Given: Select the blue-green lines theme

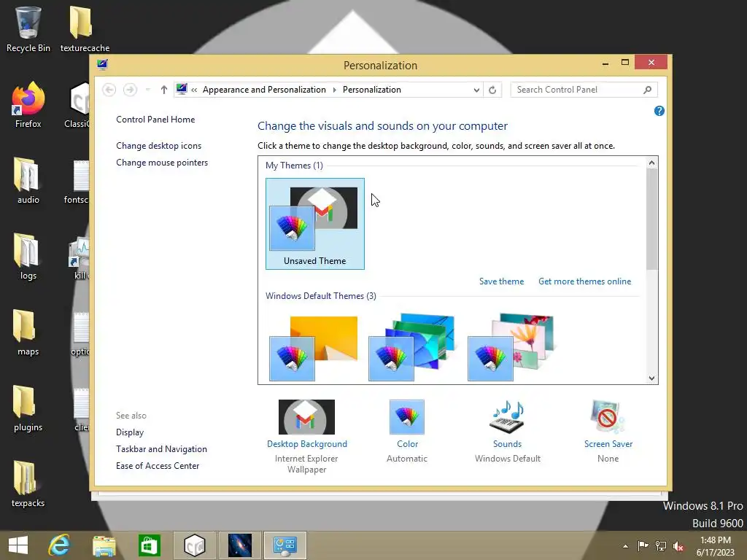Looking at the screenshot, I should 412,348.
